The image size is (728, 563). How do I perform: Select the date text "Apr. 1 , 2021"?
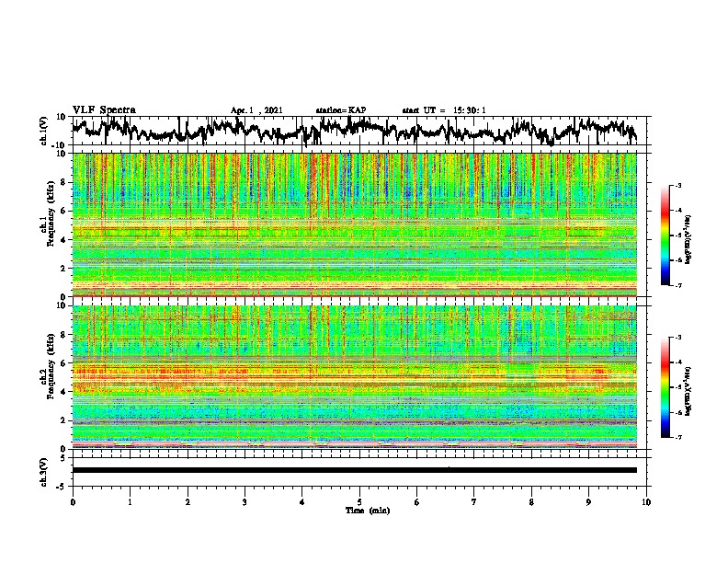(x=256, y=110)
